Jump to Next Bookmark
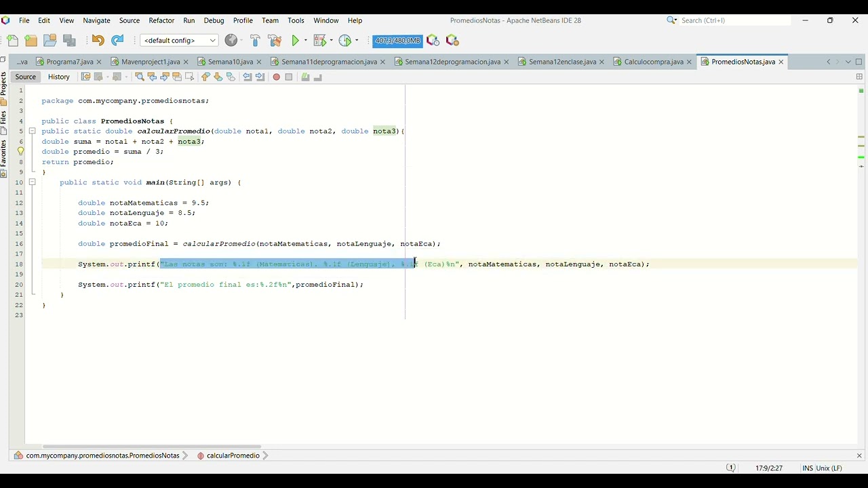868x488 pixels. pyautogui.click(x=218, y=77)
